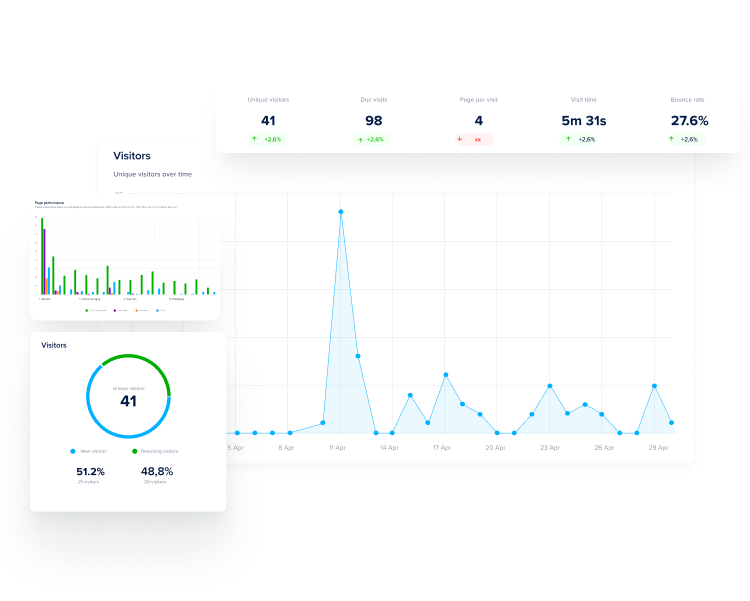Select the peak data point at 11 Apr
Image resolution: width=750 pixels, height=601 pixels.
(x=341, y=211)
